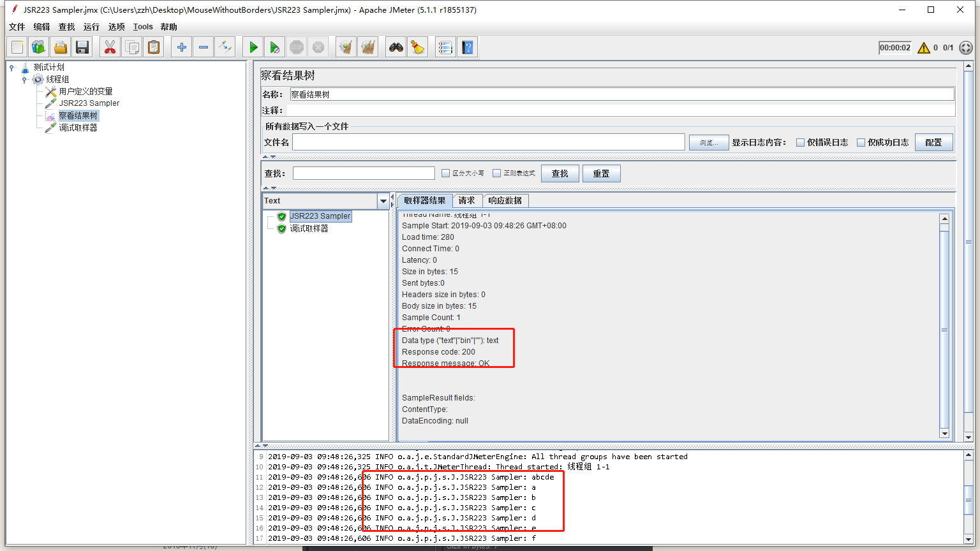Save the test plan
The width and height of the screenshot is (980, 551).
pos(82,47)
